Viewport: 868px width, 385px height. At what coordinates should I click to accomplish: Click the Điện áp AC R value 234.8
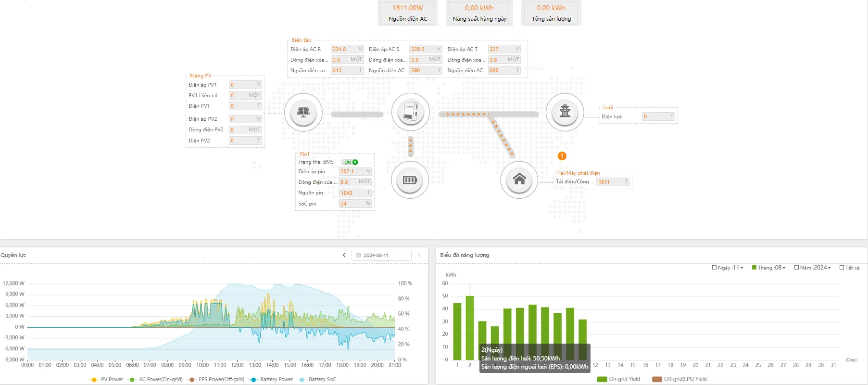pyautogui.click(x=347, y=49)
